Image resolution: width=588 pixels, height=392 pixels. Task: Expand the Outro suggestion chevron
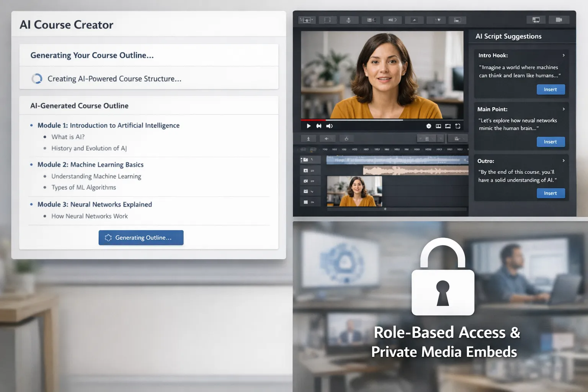point(563,161)
